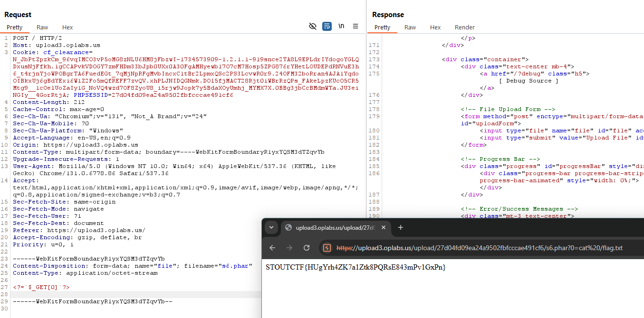
Task: Select the upload3.oplabs.us browser tab
Action: pos(336,228)
